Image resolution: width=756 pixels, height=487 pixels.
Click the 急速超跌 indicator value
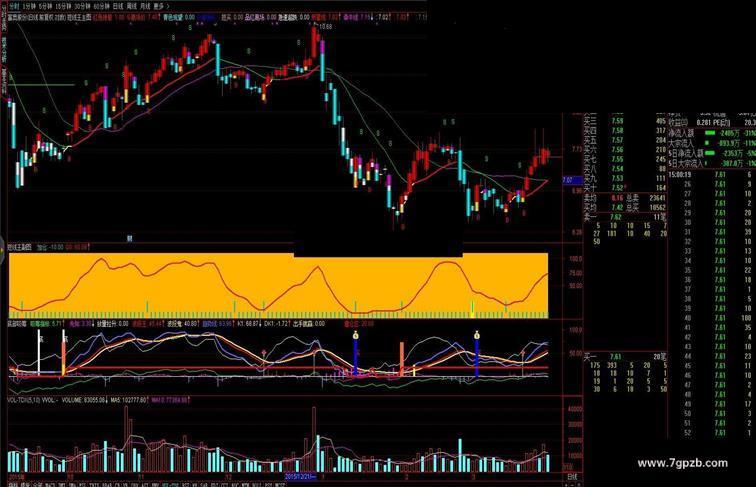click(294, 17)
